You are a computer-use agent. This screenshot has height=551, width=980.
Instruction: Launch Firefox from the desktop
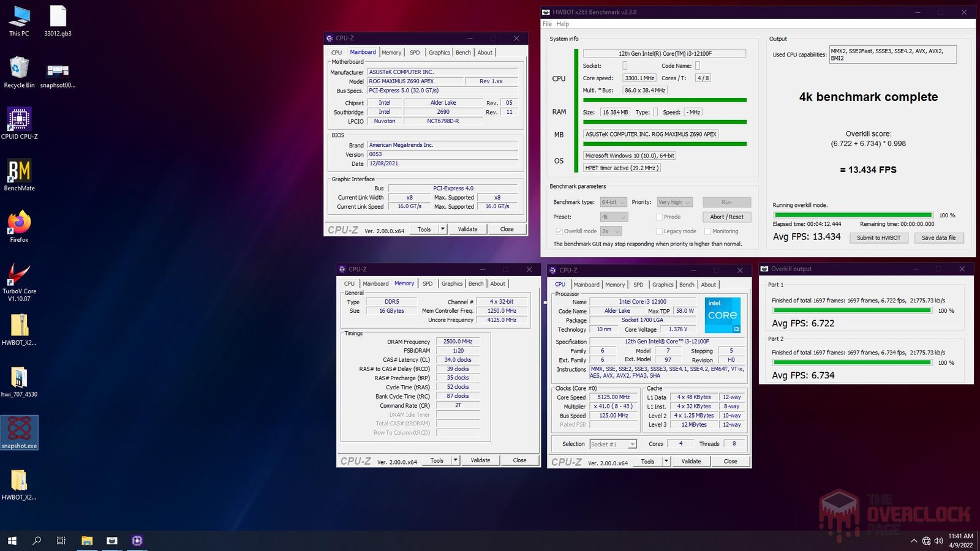[19, 224]
